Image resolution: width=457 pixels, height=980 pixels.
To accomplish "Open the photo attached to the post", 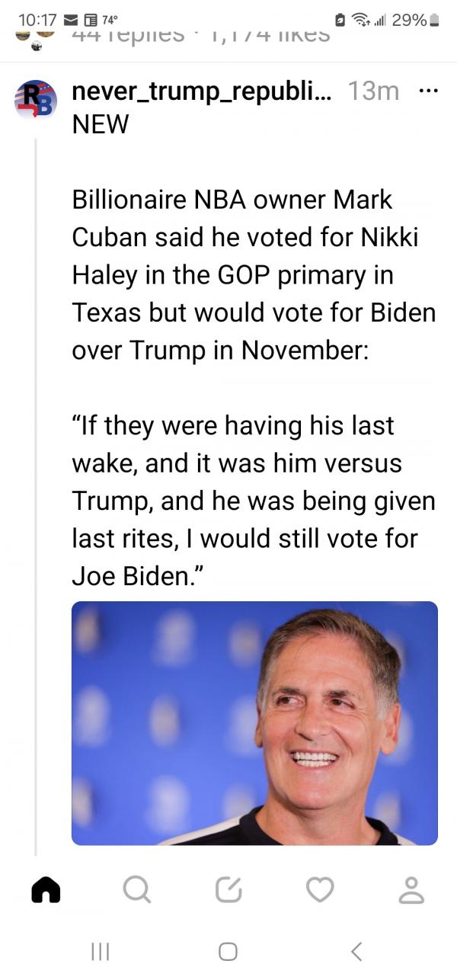I will click(x=254, y=723).
